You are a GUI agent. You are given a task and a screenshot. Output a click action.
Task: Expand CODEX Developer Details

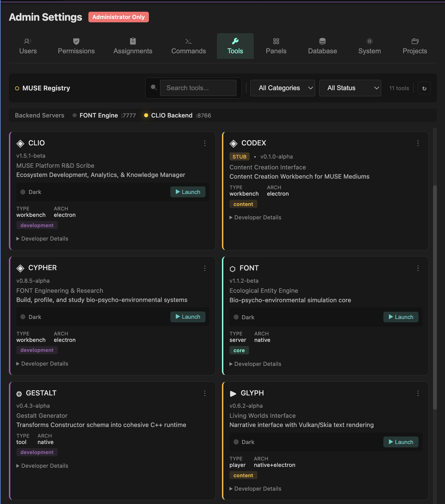(255, 217)
